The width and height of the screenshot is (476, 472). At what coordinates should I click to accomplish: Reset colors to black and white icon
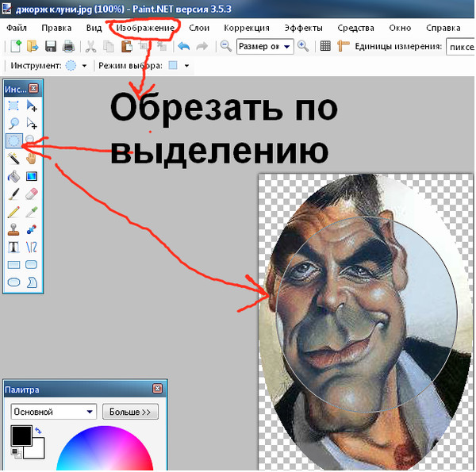click(x=17, y=453)
